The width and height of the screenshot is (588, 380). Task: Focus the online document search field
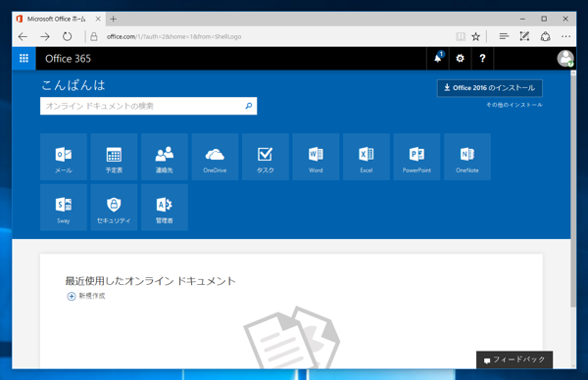click(149, 106)
